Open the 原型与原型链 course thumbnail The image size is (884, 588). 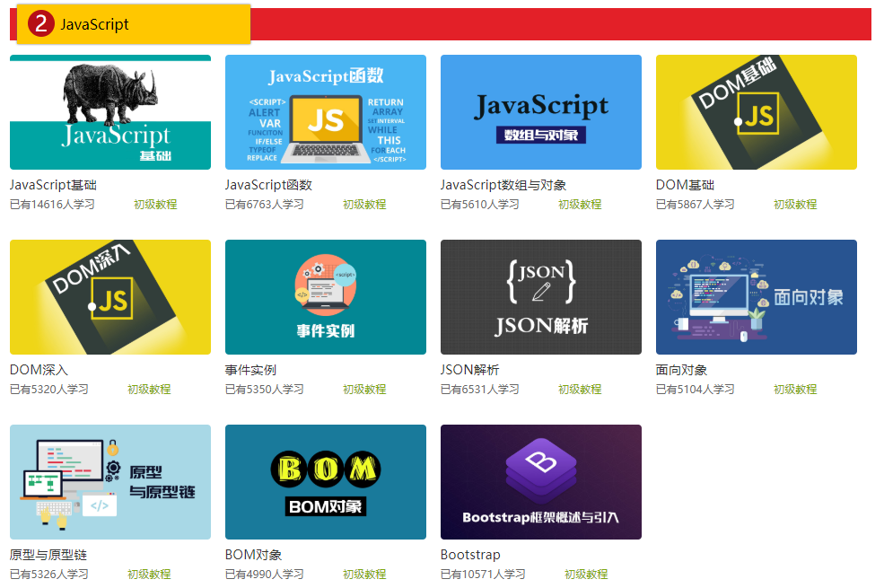click(110, 482)
